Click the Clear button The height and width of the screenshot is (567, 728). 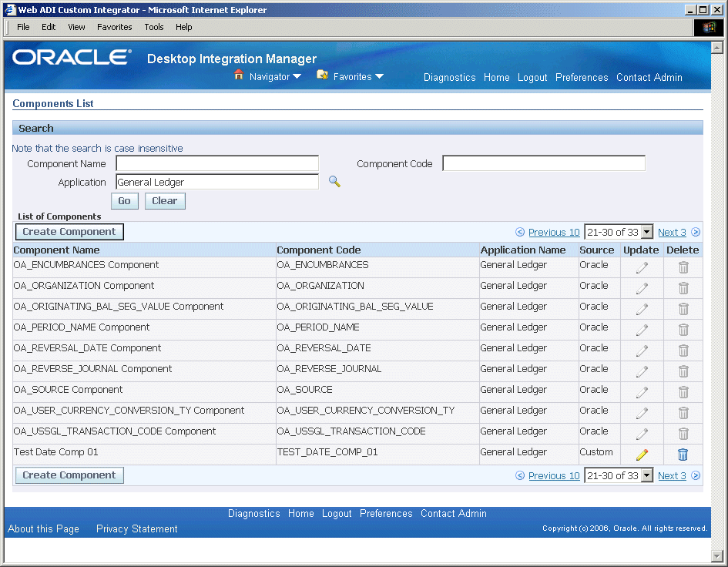pyautogui.click(x=165, y=201)
